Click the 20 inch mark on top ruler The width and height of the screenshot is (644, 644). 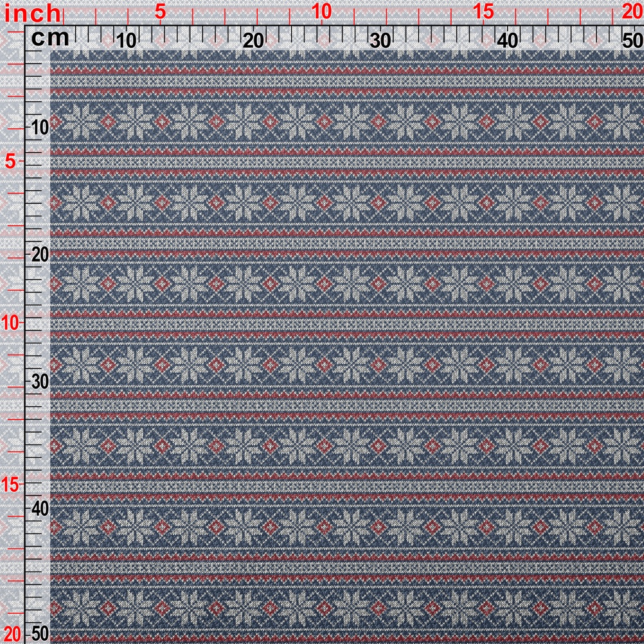click(x=631, y=11)
